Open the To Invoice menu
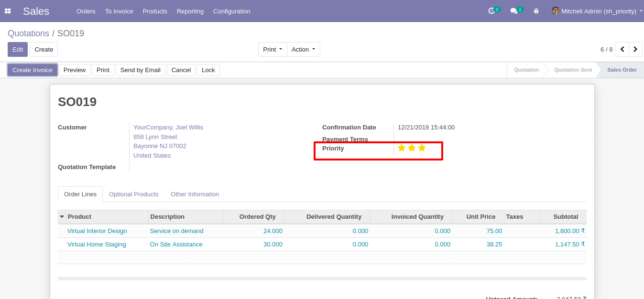The image size is (644, 299). (x=119, y=11)
